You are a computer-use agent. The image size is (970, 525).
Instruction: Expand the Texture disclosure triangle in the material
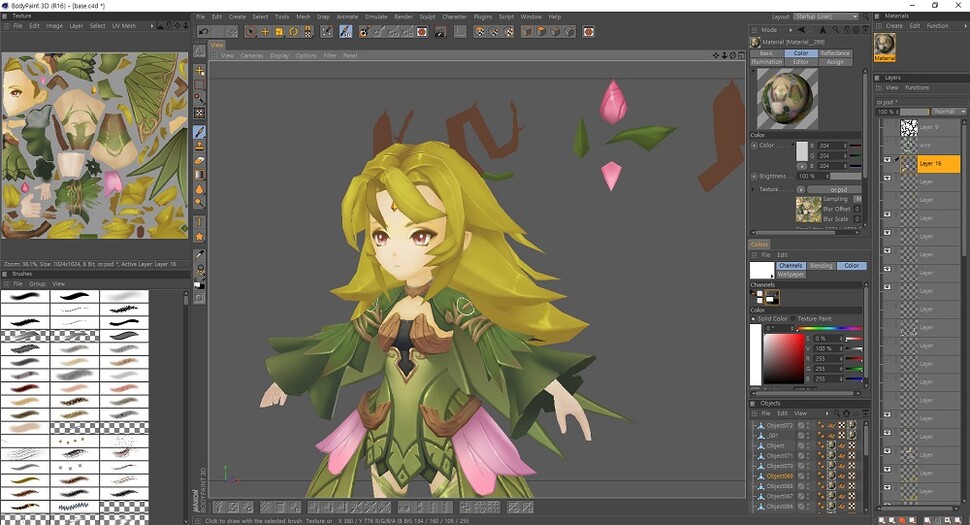(753, 189)
